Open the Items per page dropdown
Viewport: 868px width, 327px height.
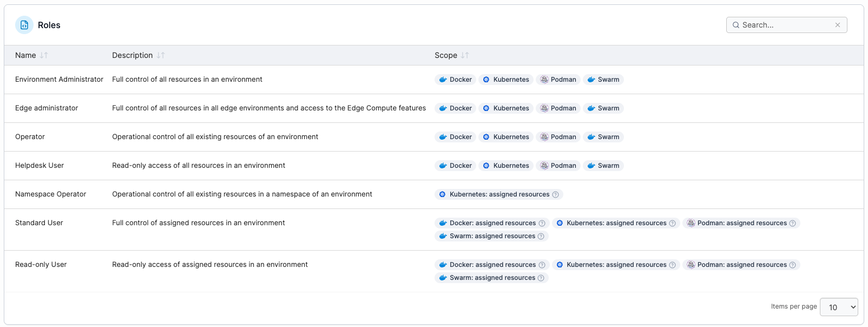tap(838, 307)
